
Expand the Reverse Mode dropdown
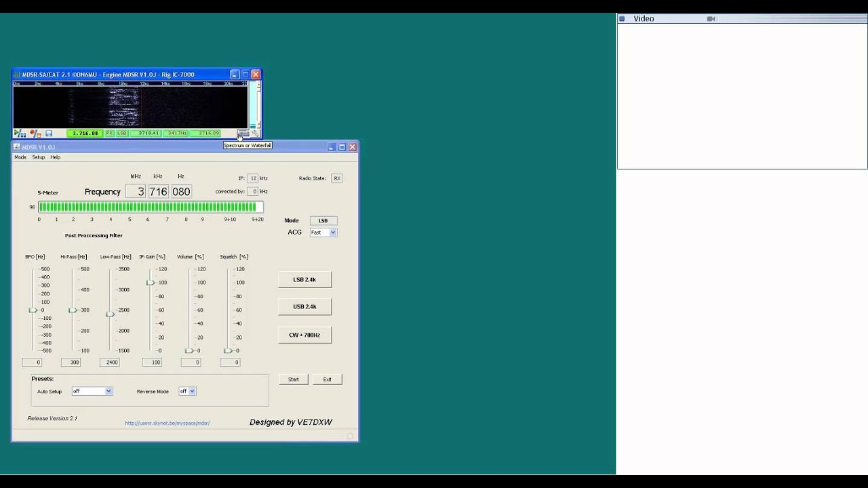click(193, 391)
